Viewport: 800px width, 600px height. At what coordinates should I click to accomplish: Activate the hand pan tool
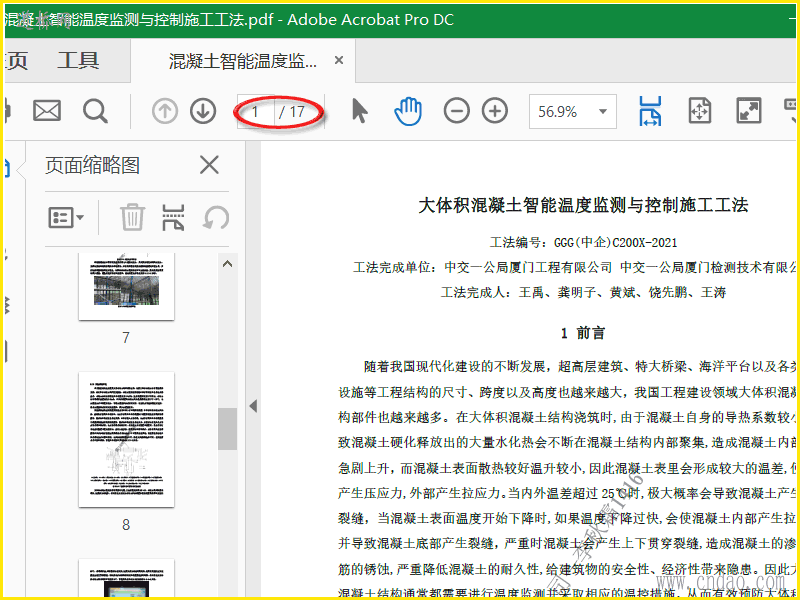408,111
